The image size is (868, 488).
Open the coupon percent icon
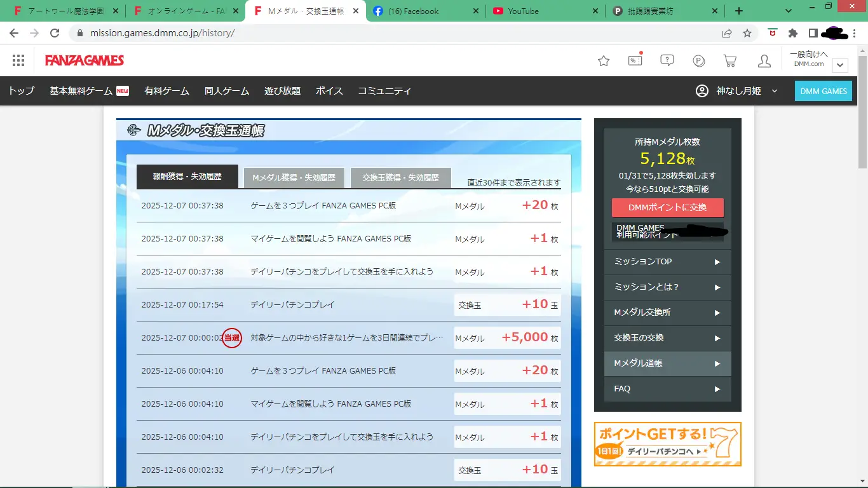[x=635, y=60]
